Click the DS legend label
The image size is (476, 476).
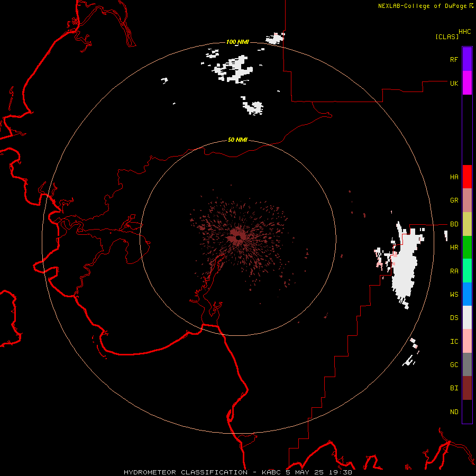pyautogui.click(x=454, y=318)
